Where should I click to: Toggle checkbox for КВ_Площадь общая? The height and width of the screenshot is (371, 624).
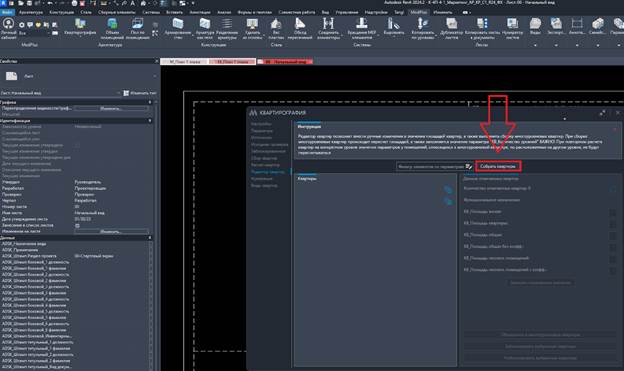pos(612,236)
